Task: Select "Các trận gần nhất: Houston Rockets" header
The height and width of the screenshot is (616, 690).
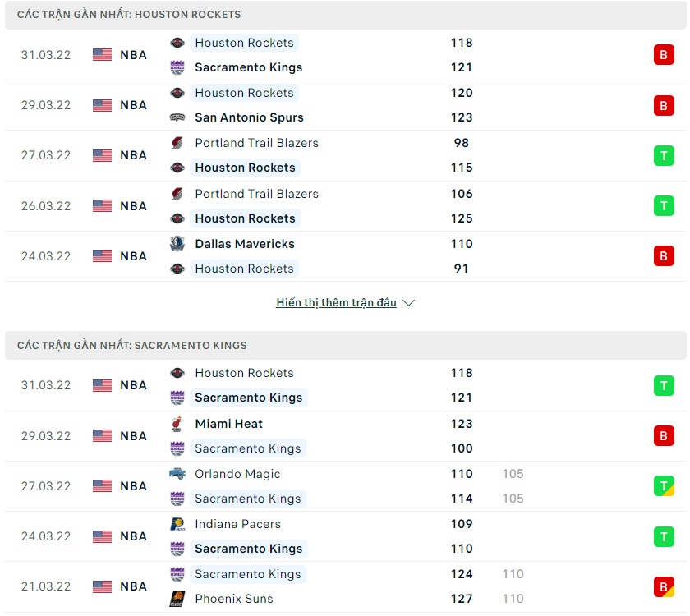Action: (x=129, y=15)
